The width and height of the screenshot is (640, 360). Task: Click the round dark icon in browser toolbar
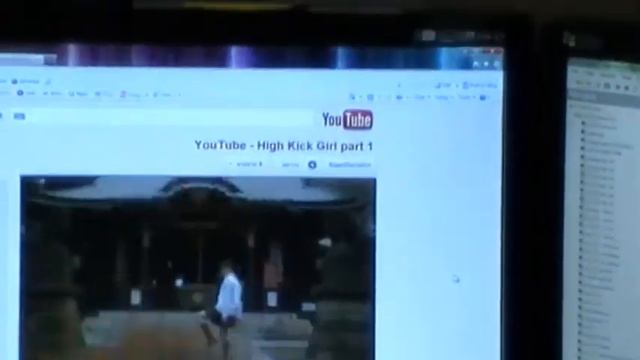coord(20,93)
